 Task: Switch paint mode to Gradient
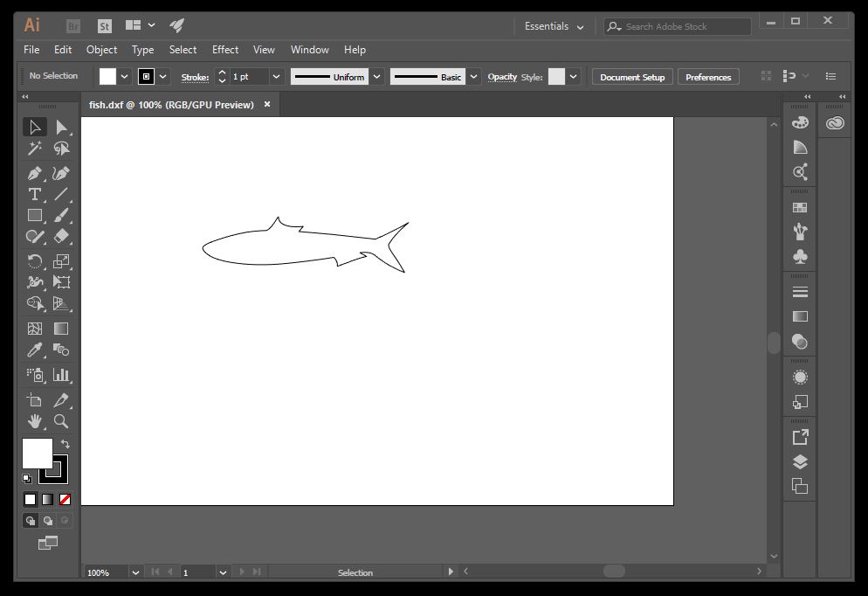coord(47,500)
